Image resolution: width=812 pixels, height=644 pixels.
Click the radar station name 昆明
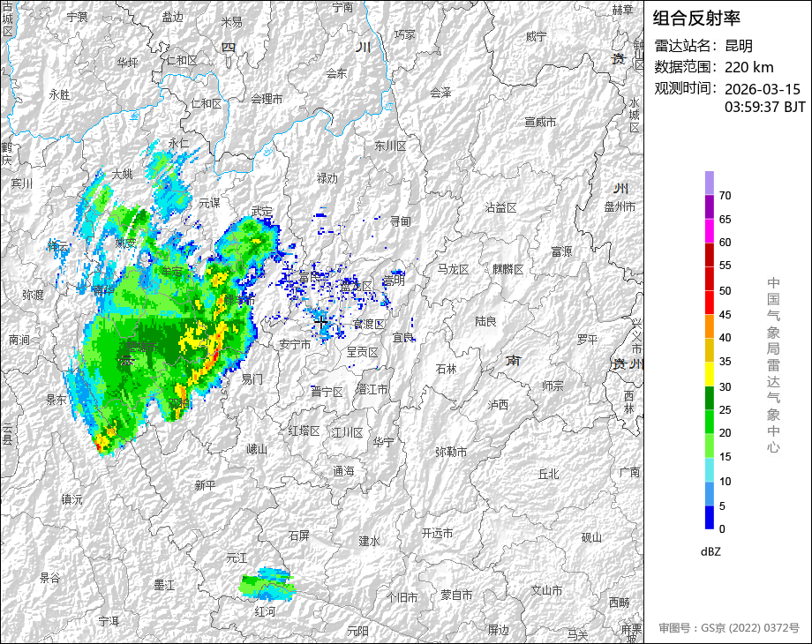click(739, 46)
